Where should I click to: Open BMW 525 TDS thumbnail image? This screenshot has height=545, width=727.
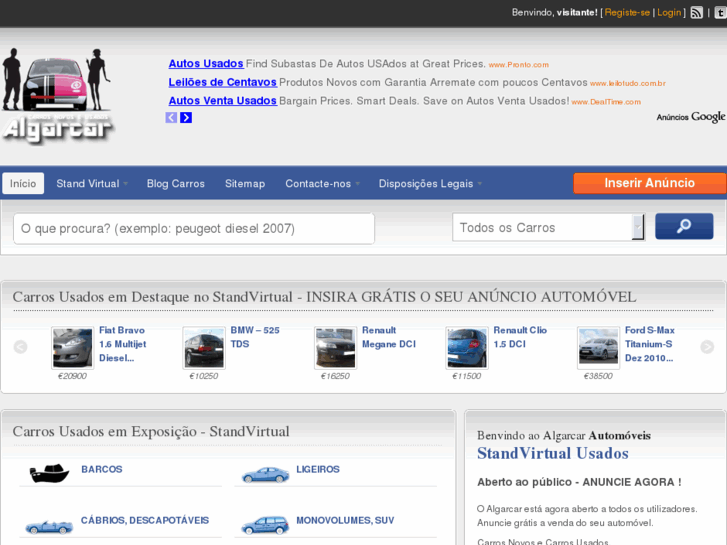pos(204,348)
